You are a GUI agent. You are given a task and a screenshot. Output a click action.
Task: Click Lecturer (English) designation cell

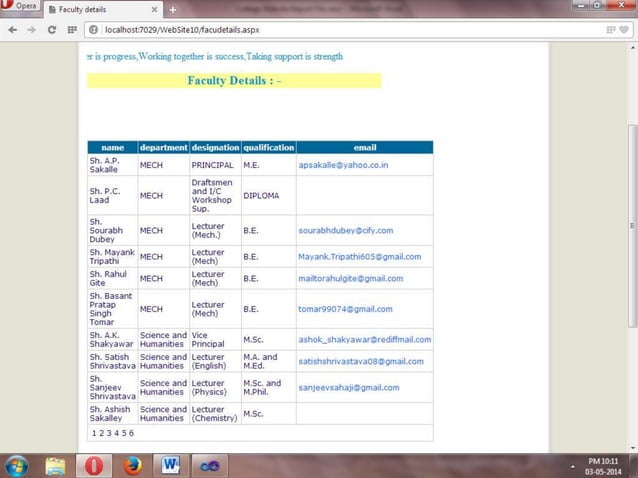point(215,362)
